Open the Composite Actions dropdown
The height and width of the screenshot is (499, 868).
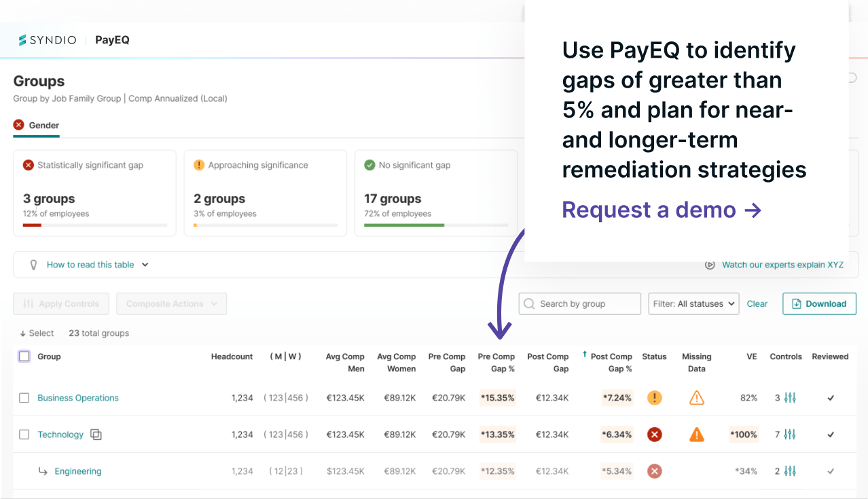[x=172, y=304]
